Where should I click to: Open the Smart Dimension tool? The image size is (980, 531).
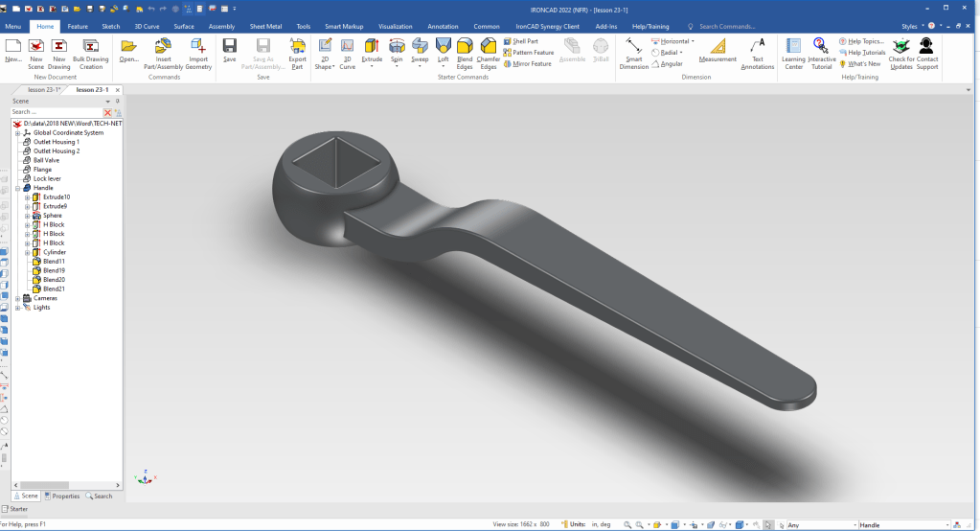(633, 52)
